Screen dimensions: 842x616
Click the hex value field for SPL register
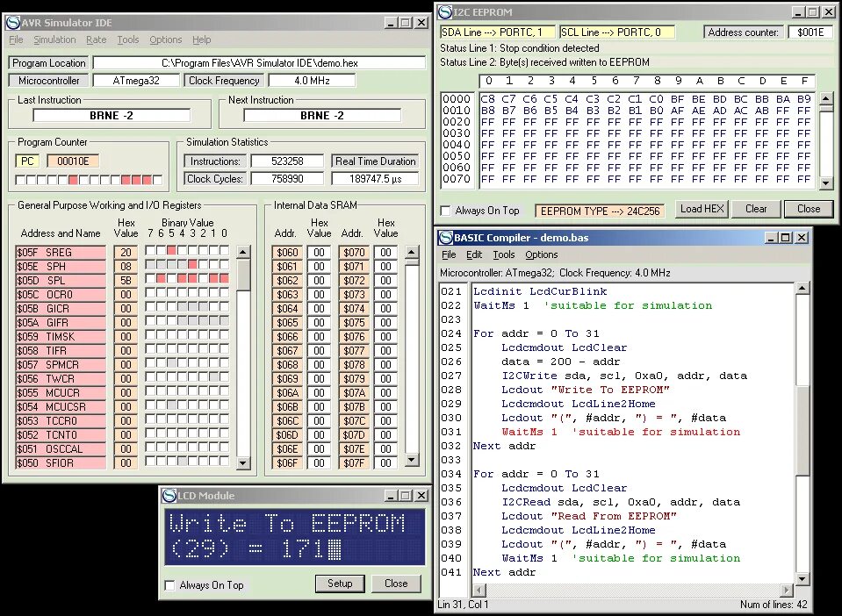(x=126, y=280)
